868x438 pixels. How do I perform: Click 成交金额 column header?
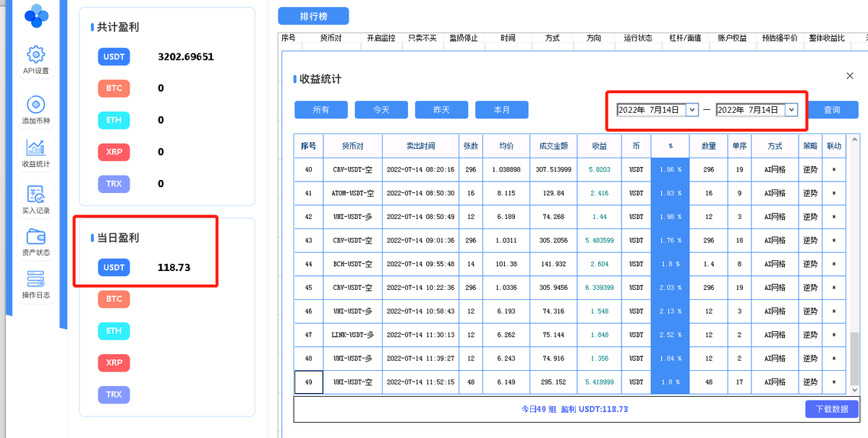(x=554, y=146)
